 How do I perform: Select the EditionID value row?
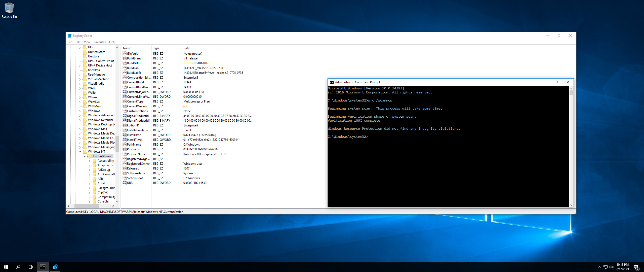tap(187, 125)
